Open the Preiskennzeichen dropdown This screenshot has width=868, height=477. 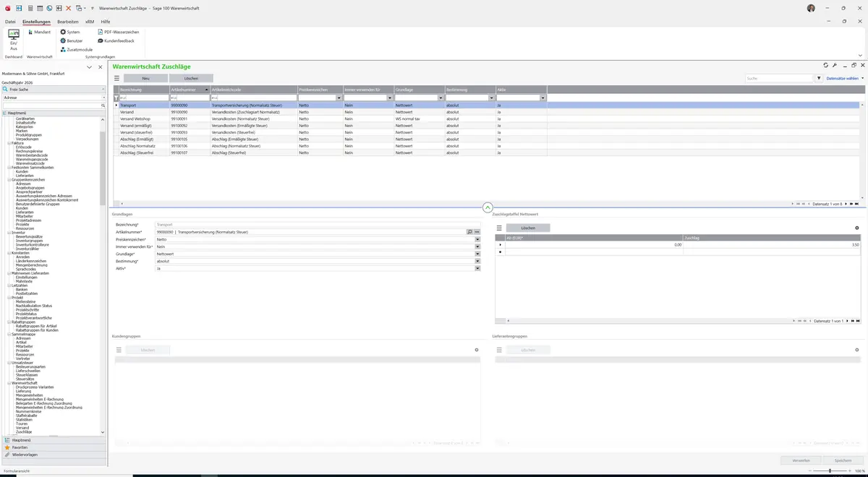[477, 240]
